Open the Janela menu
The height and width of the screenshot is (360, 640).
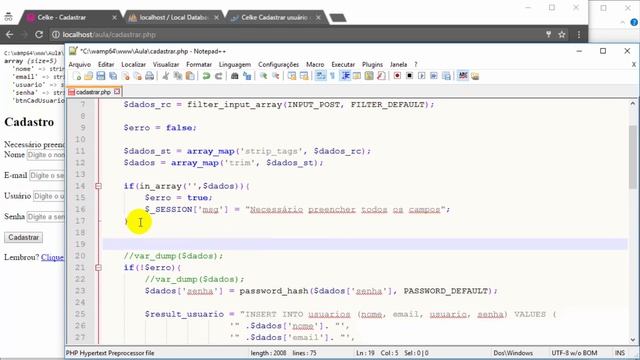coord(398,64)
